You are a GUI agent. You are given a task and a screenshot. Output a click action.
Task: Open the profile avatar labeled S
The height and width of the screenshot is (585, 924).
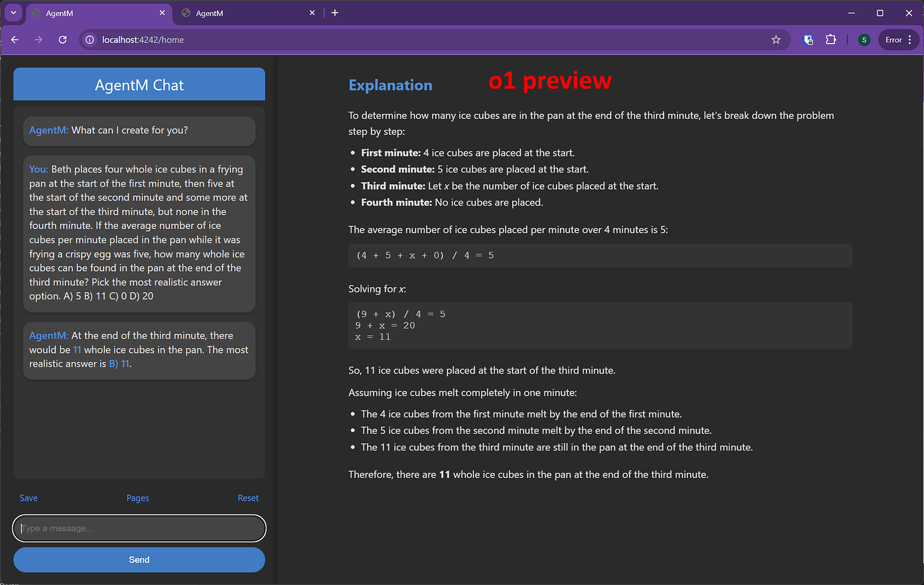[864, 39]
